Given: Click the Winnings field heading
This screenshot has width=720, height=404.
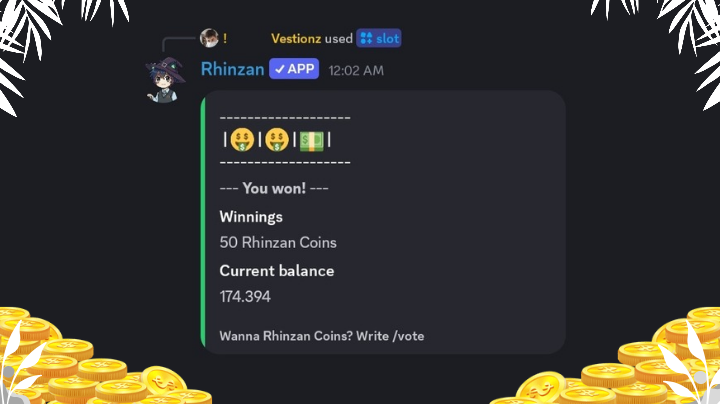Looking at the screenshot, I should tap(251, 217).
